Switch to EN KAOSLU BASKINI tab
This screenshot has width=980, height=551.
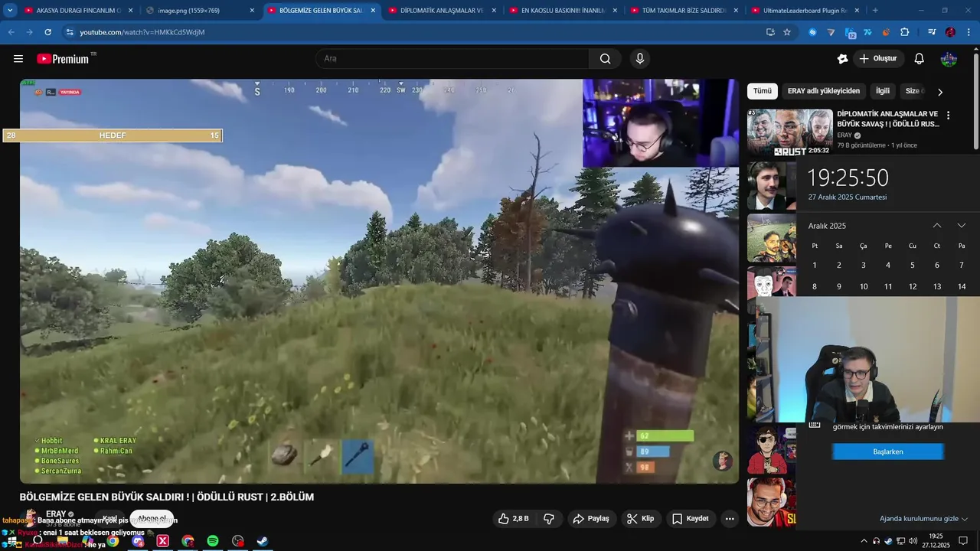coord(563,11)
